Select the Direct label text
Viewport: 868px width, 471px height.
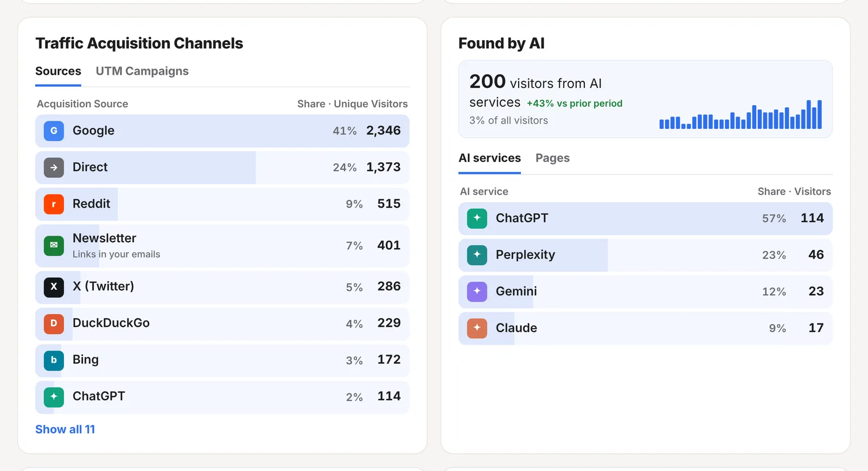[x=90, y=167]
